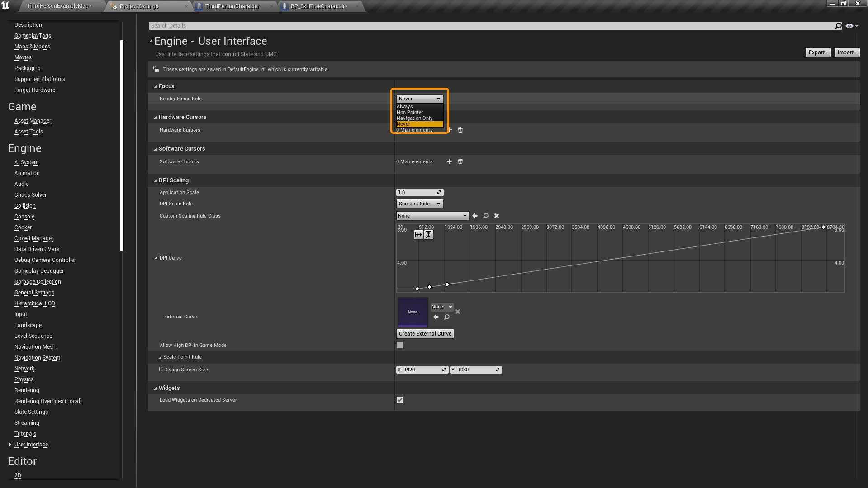Image resolution: width=868 pixels, height=488 pixels.
Task: Empty the Software Cursors map with trash icon
Action: (x=460, y=161)
